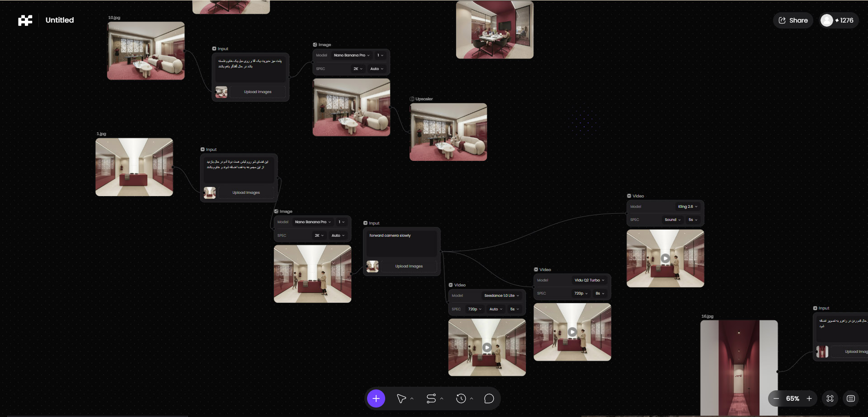
Task: Open the comment bubble tool
Action: point(489,398)
